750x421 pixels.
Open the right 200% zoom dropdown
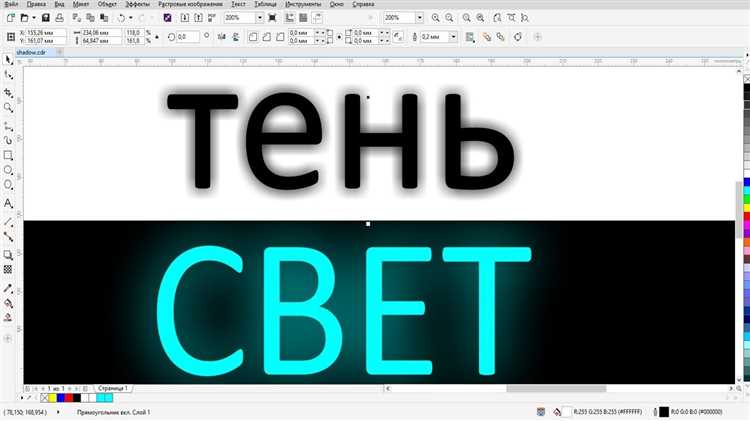(x=419, y=18)
